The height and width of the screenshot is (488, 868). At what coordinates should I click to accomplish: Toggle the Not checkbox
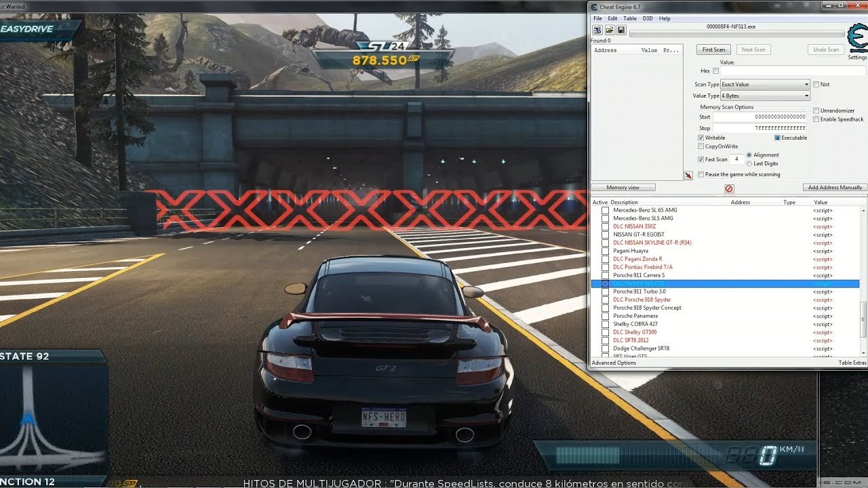816,84
